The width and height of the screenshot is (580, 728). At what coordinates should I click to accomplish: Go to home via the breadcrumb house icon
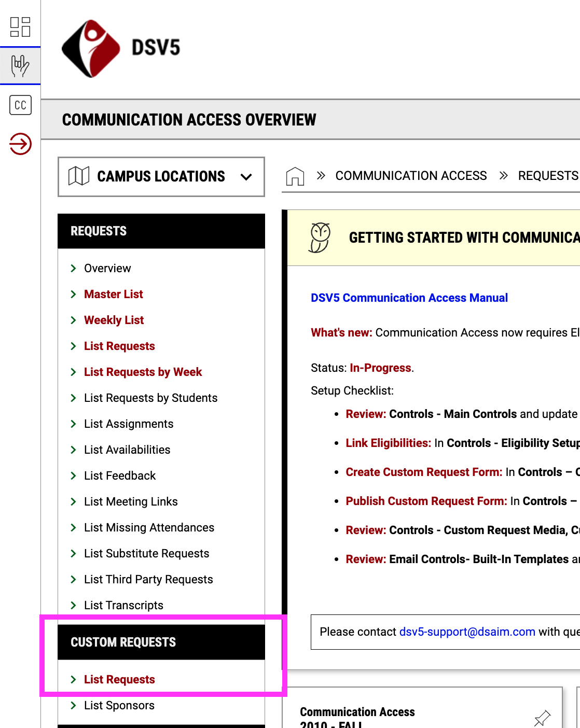coord(295,176)
